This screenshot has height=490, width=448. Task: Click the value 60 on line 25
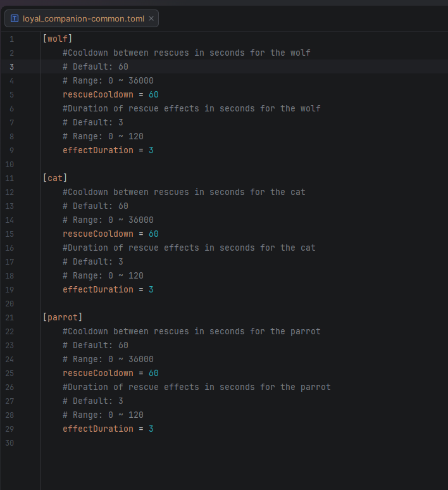coord(153,373)
